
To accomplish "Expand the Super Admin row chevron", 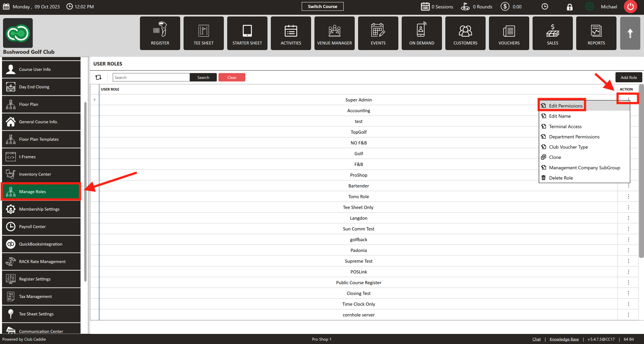I will tap(95, 100).
